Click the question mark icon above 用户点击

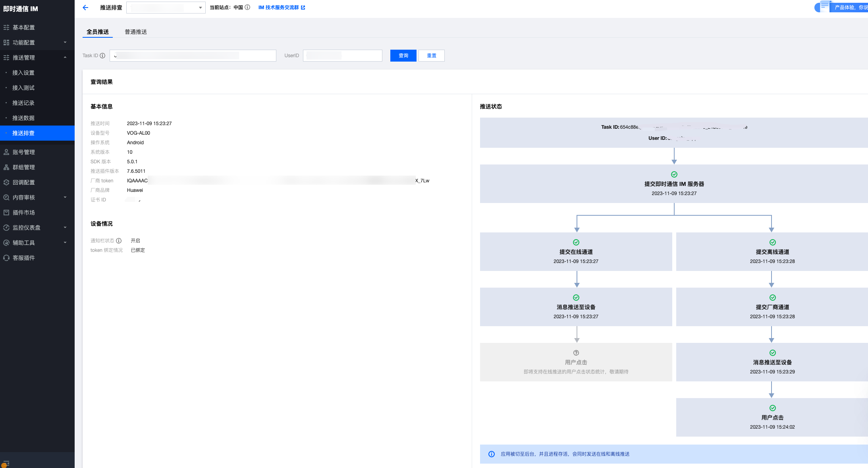tap(576, 353)
